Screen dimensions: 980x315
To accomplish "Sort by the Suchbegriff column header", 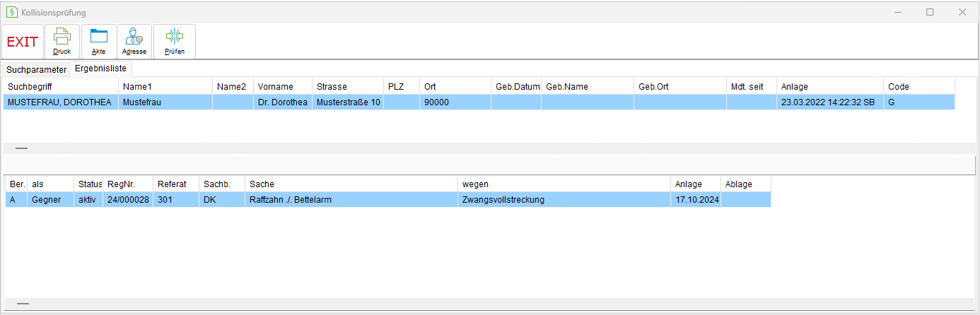I will click(x=60, y=87).
